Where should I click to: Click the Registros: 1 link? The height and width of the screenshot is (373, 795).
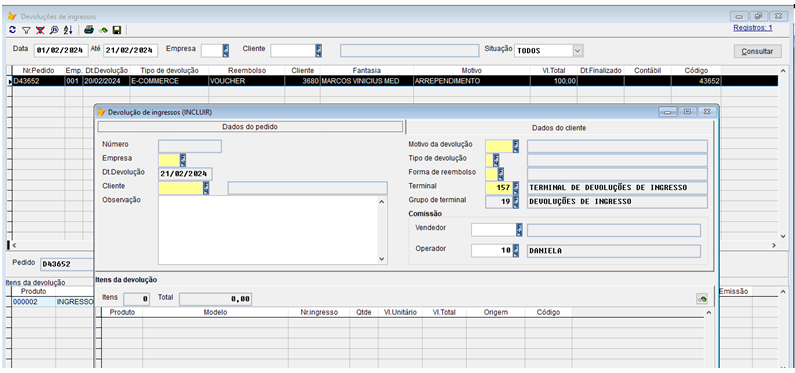(x=752, y=28)
